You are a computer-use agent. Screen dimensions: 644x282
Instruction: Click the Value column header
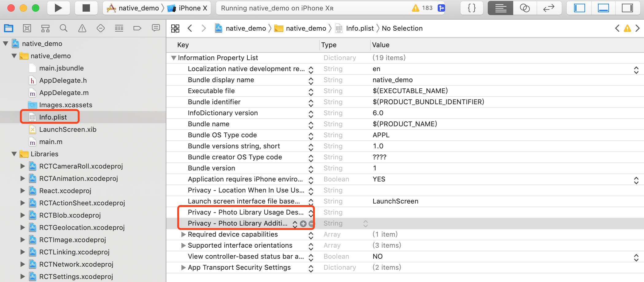(x=381, y=45)
